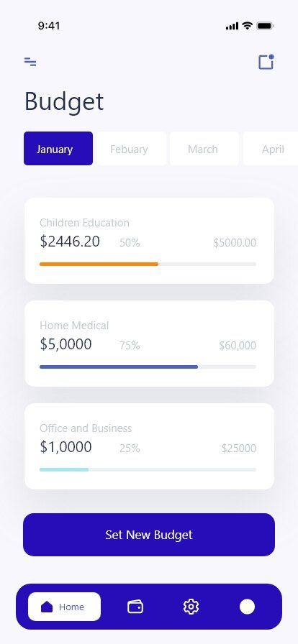Open the Office and Business budget card
The image size is (298, 644).
point(149,446)
